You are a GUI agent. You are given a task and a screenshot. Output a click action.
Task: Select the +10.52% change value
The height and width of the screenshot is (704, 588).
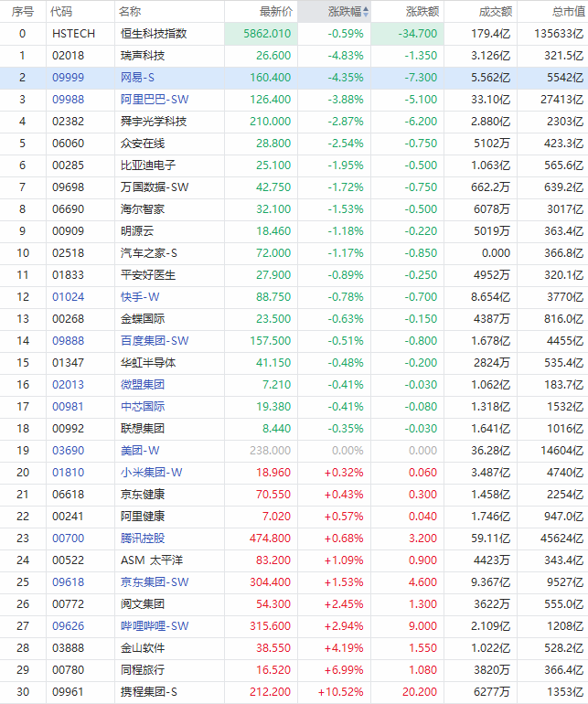[341, 692]
